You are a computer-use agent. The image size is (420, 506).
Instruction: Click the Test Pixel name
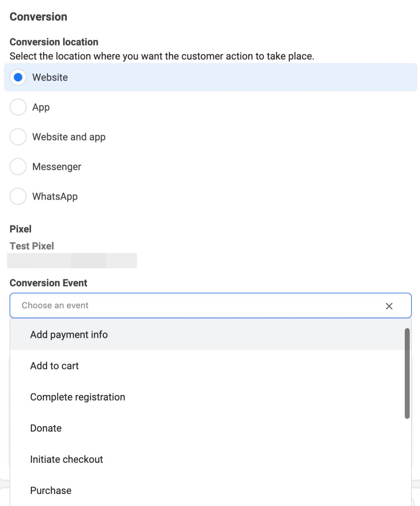pos(32,246)
